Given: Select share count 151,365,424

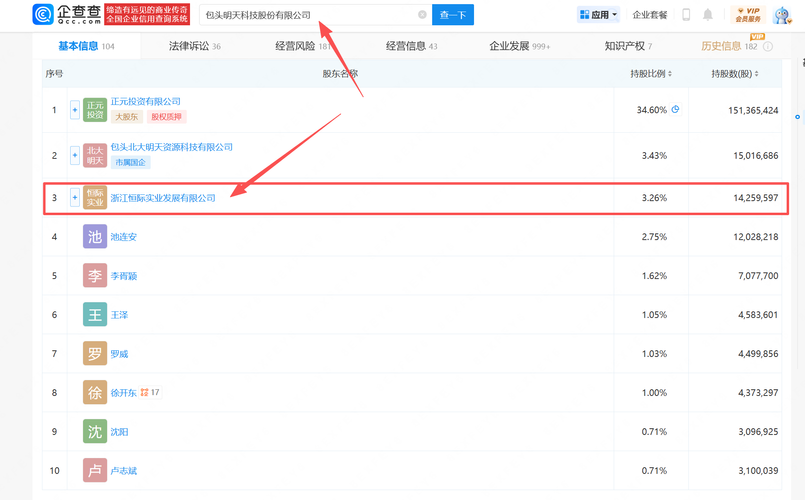Looking at the screenshot, I should 753,110.
